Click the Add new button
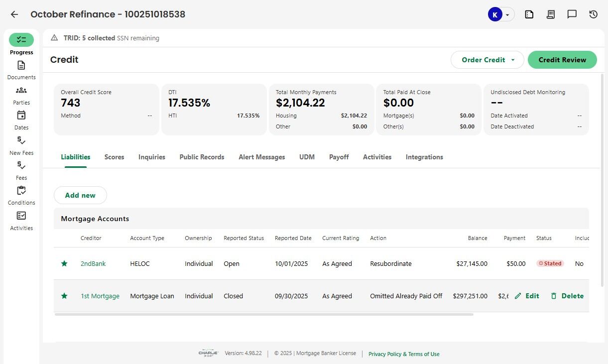608x364 pixels. (x=80, y=195)
